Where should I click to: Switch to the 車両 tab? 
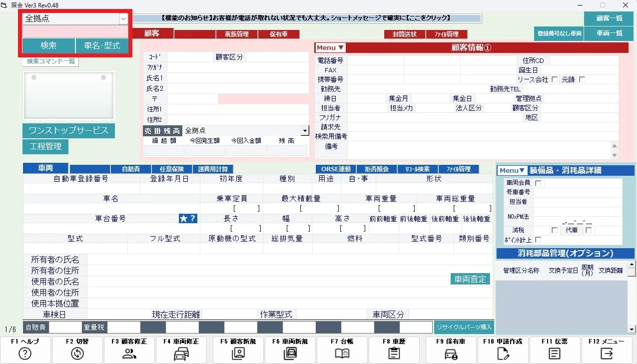click(x=45, y=168)
